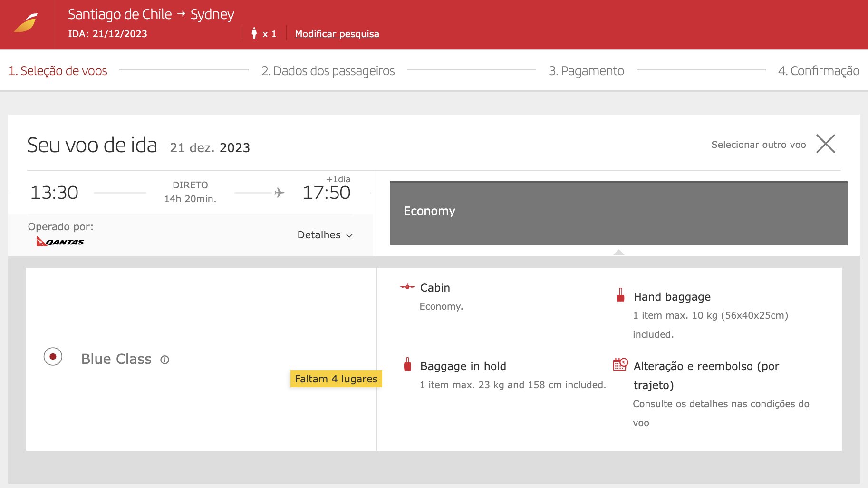Click the Baggage in hold suitcase icon
This screenshot has width=868, height=488.
[x=407, y=364]
